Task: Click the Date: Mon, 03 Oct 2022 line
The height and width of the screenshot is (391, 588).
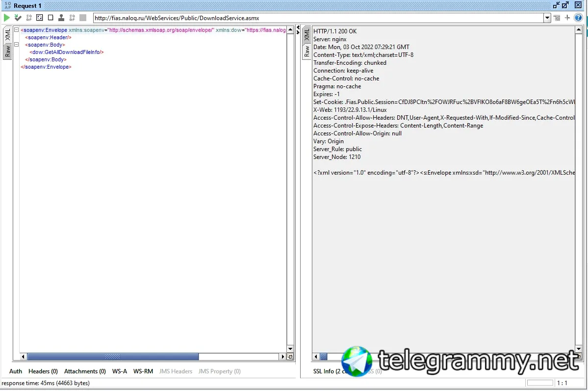Action: 361,47
